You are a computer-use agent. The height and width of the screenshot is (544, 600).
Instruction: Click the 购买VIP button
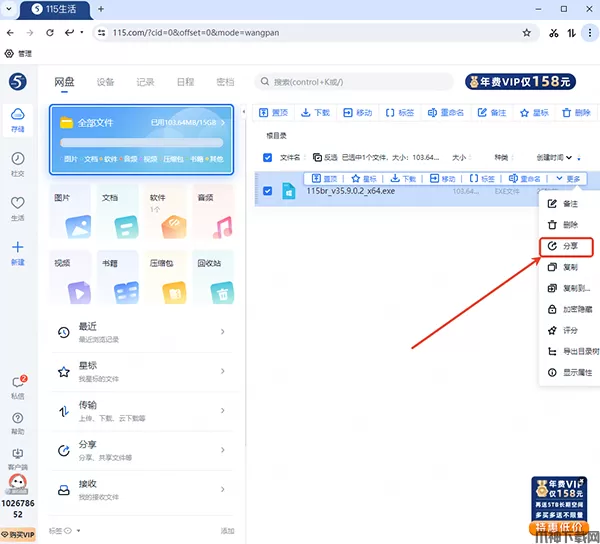[x=18, y=535]
